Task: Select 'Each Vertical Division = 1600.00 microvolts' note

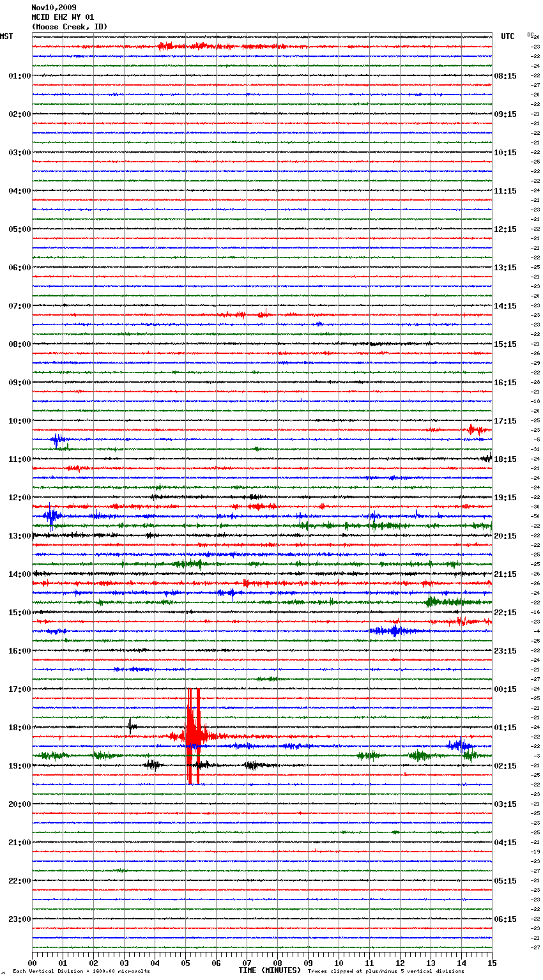Action: [81, 972]
